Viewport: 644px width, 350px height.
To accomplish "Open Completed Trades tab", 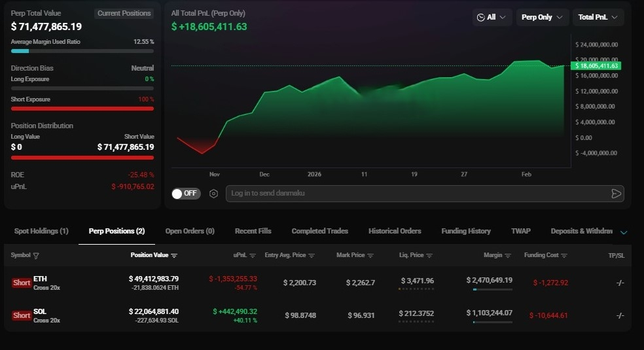I will click(320, 231).
